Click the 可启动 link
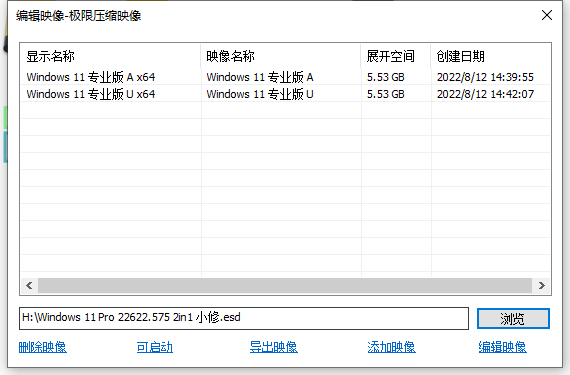The height and width of the screenshot is (375, 570). 154,347
